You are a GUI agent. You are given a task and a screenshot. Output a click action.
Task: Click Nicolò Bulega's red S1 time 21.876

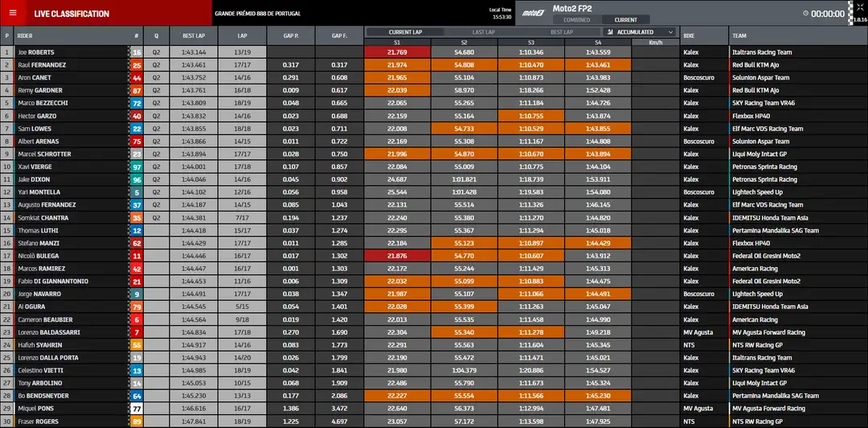(x=398, y=256)
